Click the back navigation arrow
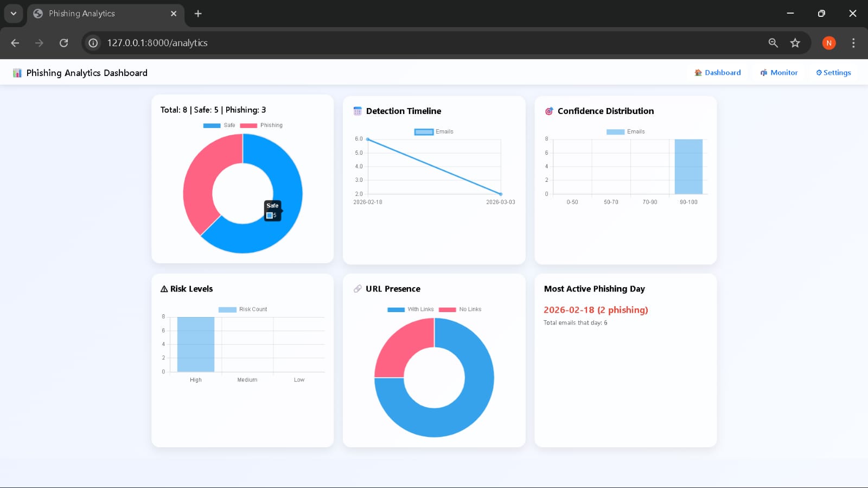Viewport: 868px width, 488px height. click(x=15, y=43)
